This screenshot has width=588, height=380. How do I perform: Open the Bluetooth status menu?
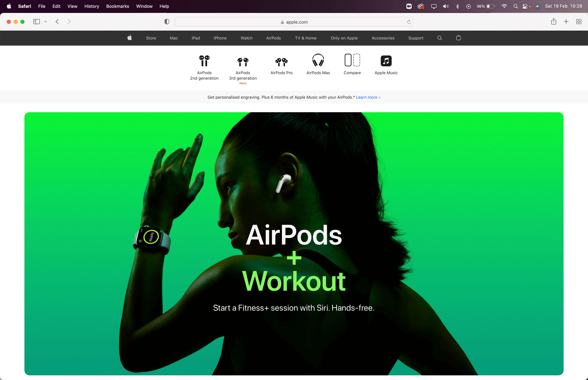(458, 6)
